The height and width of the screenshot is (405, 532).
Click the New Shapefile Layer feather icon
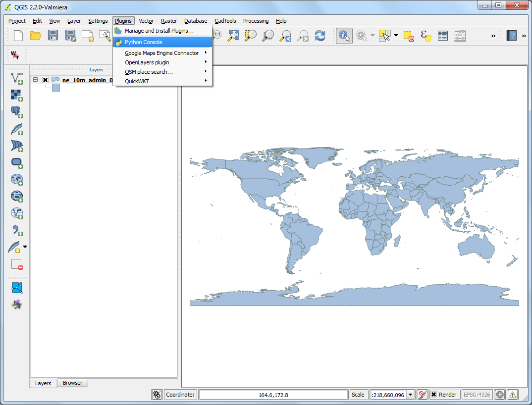coord(14,247)
